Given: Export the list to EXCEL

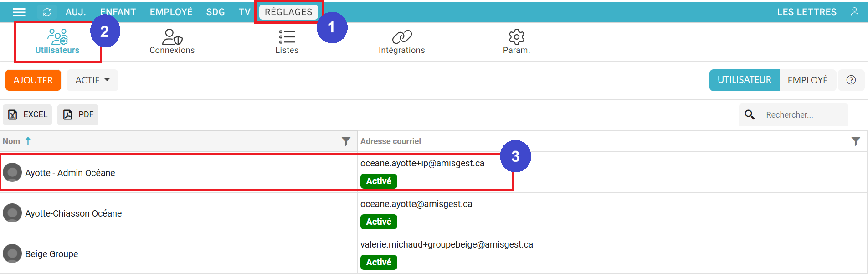Looking at the screenshot, I should point(28,114).
